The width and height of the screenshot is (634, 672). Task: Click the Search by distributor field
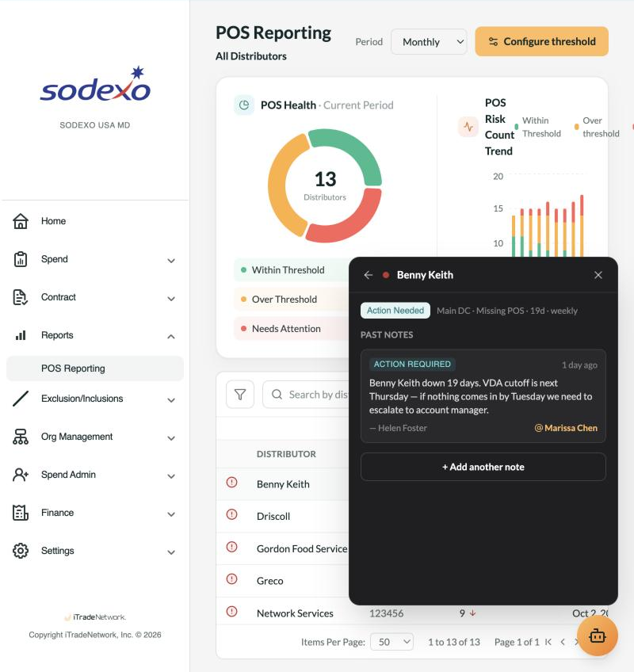click(x=306, y=395)
